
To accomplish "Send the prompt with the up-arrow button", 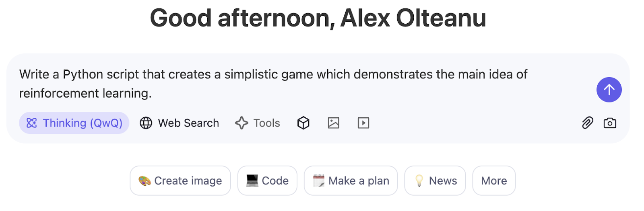I will [609, 90].
